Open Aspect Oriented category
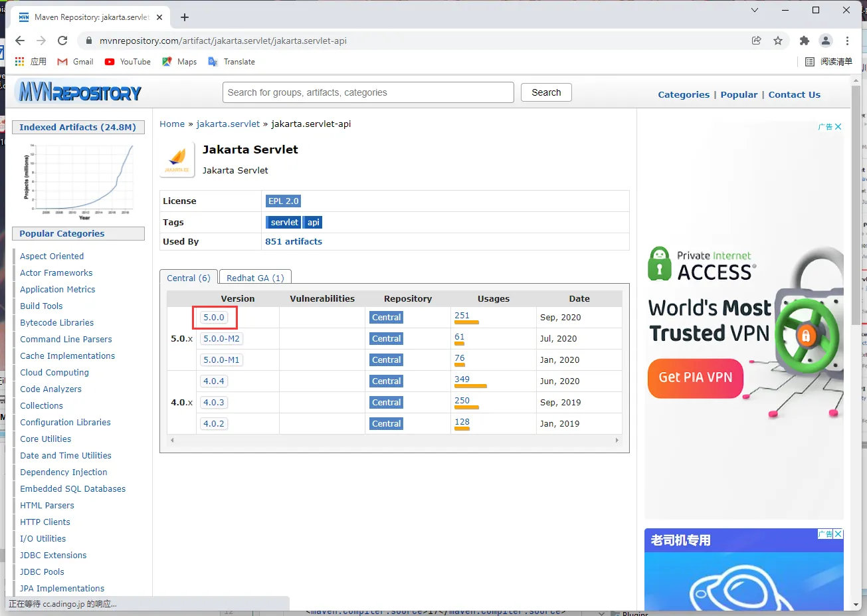867x616 pixels. tap(52, 256)
